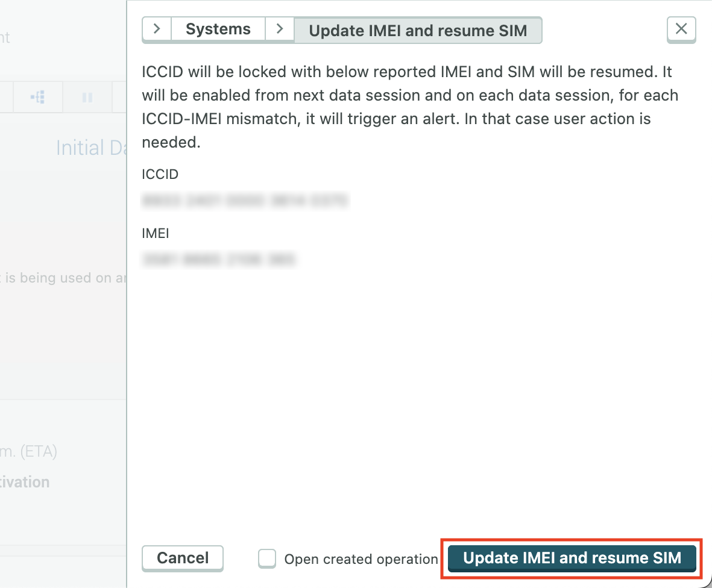Click the pause icon in background toolbar
Image resolution: width=712 pixels, height=588 pixels.
click(87, 97)
